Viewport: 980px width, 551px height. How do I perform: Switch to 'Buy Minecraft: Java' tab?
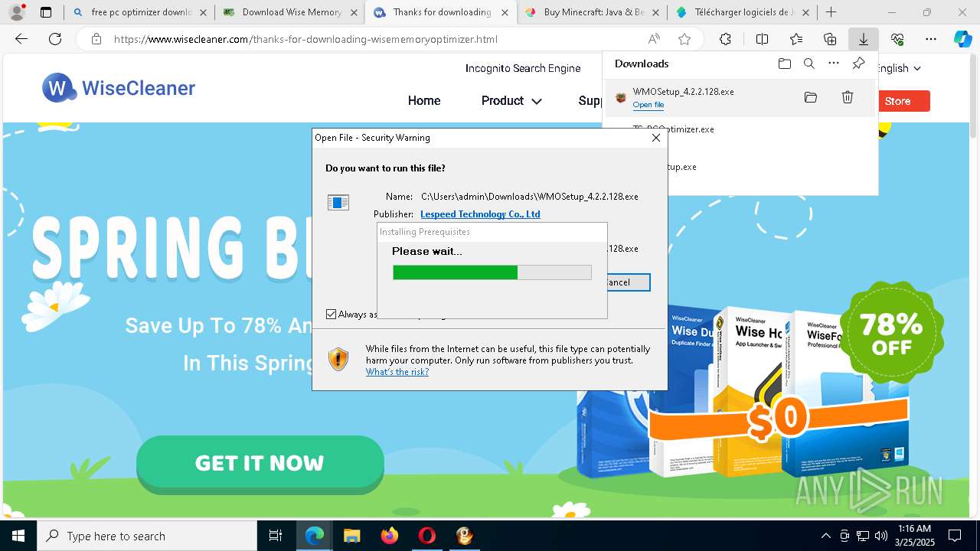[x=592, y=12]
